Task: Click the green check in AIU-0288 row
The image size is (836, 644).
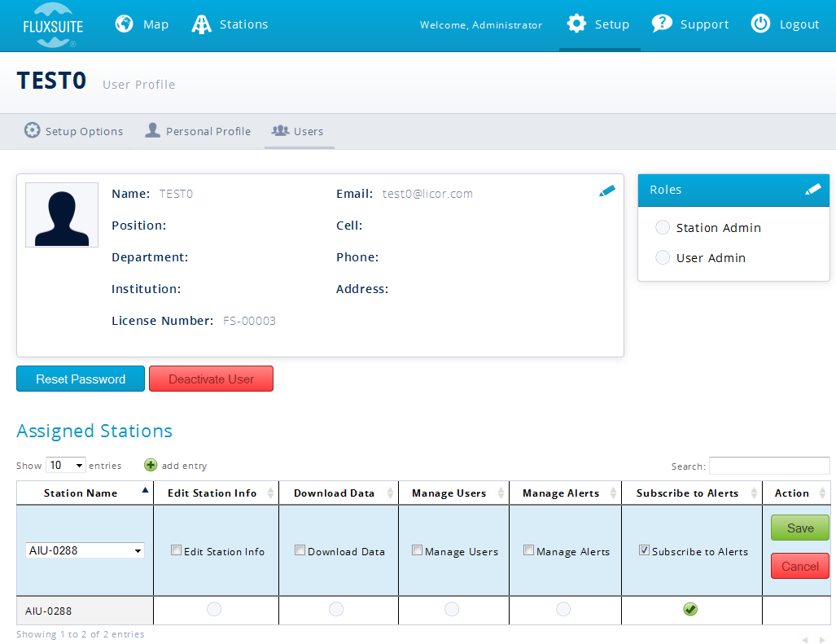Action: click(690, 609)
